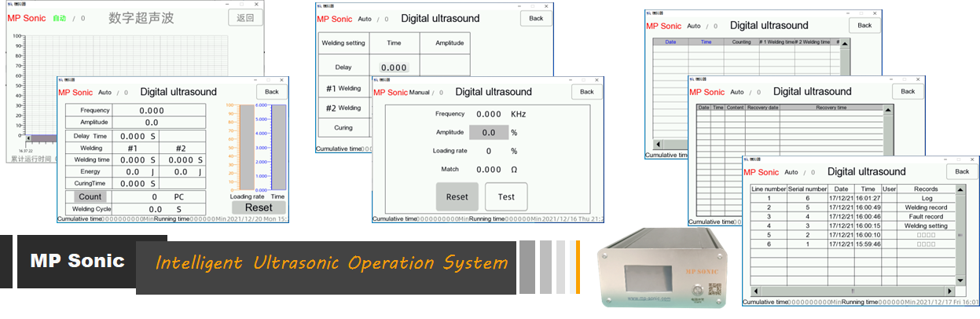Image resolution: width=980 pixels, height=319 pixels.
Task: Click right arrow of Records horizontal scrollbar
Action: (x=949, y=291)
